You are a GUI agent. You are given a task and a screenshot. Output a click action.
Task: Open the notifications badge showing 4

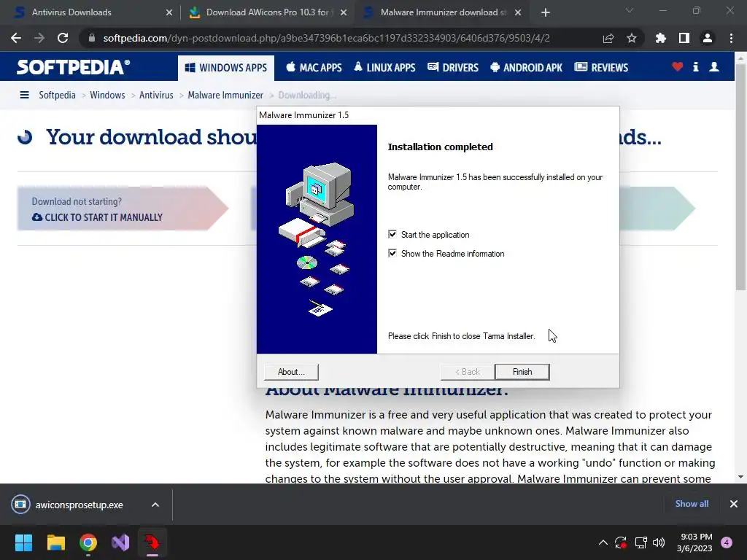click(727, 542)
